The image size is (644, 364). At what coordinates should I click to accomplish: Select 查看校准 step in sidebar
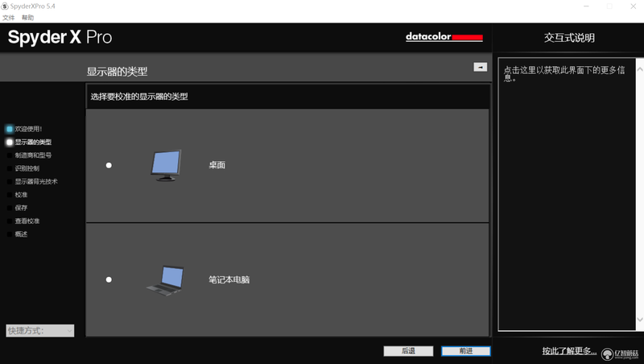[27, 221]
